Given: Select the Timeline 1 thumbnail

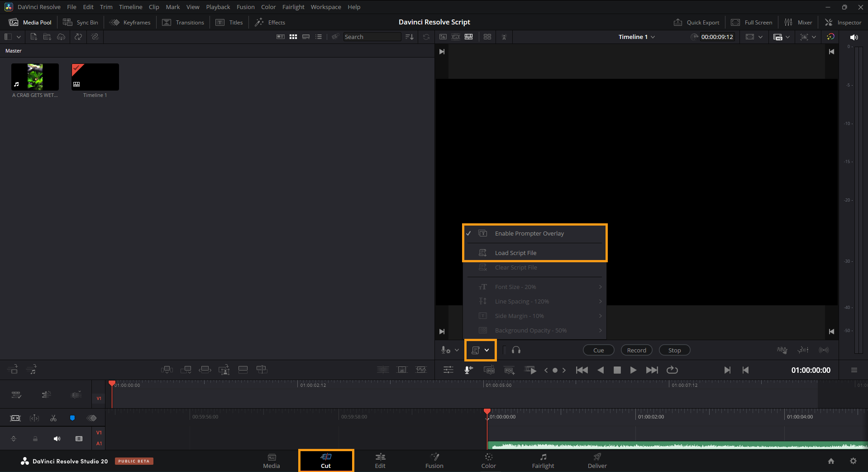Looking at the screenshot, I should 95,77.
